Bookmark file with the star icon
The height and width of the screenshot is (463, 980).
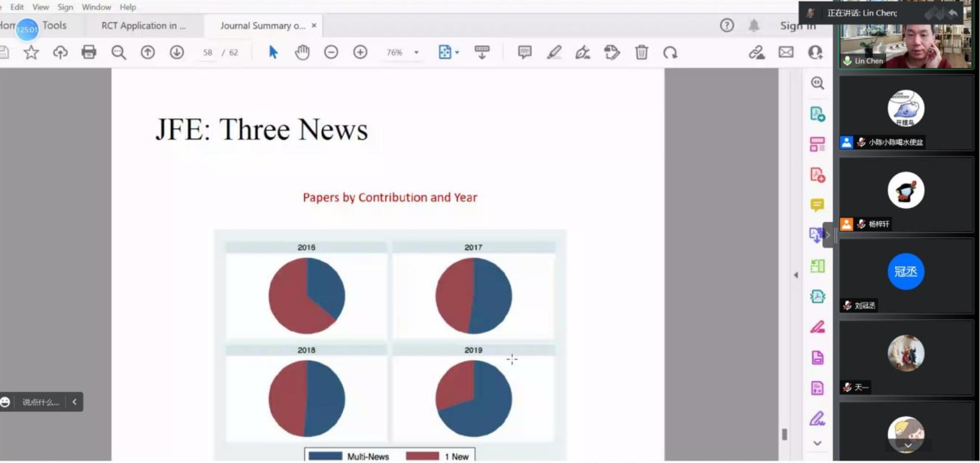31,52
